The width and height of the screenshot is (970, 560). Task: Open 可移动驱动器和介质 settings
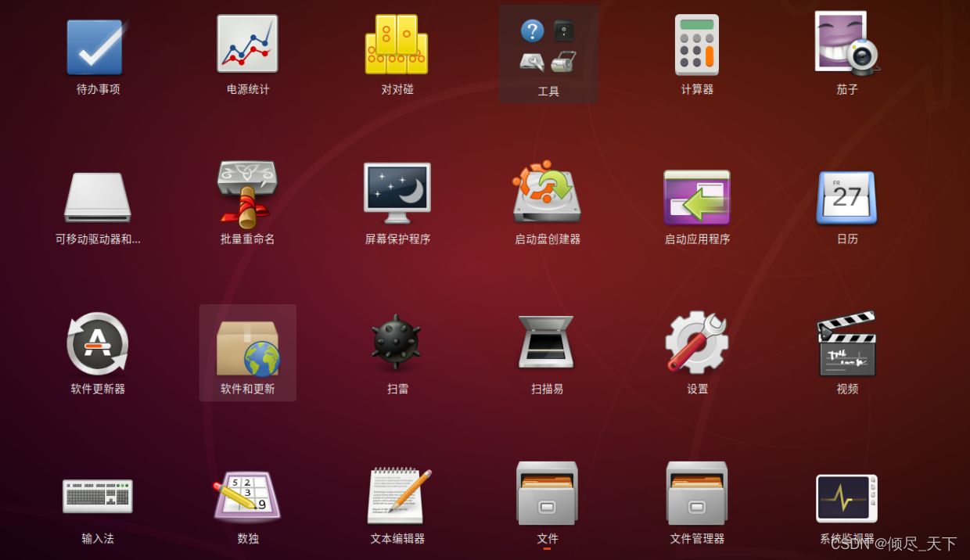tap(95, 196)
